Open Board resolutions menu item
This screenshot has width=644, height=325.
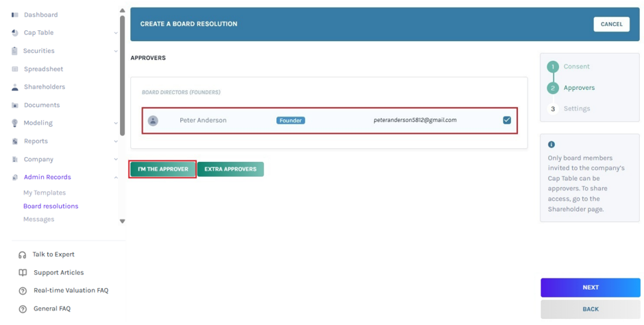(x=51, y=206)
